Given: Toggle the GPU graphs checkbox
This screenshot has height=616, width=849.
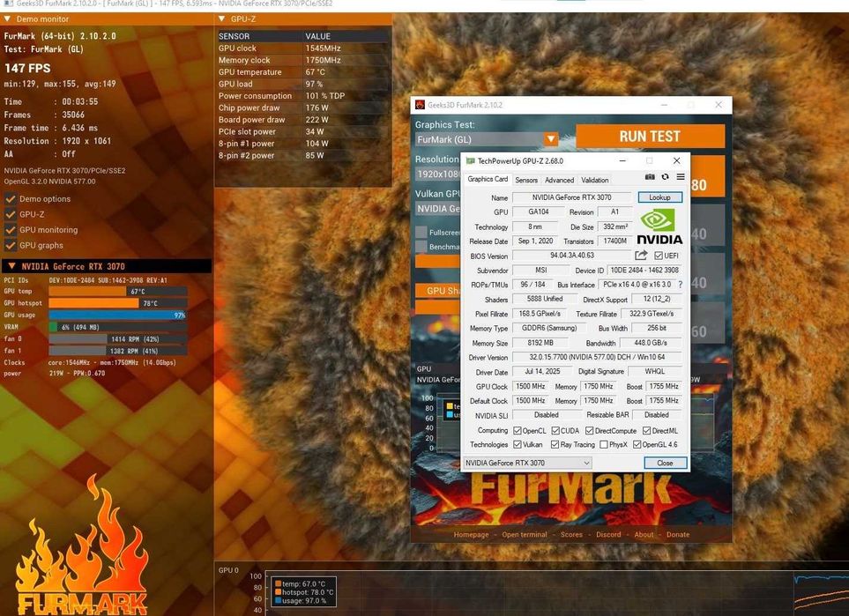Looking at the screenshot, I should [10, 245].
